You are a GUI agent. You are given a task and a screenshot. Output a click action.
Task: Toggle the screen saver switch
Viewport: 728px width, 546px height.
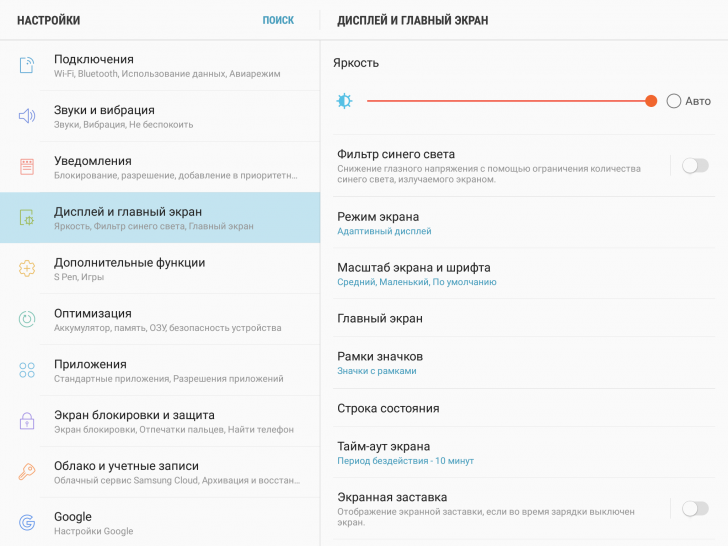tap(695, 509)
